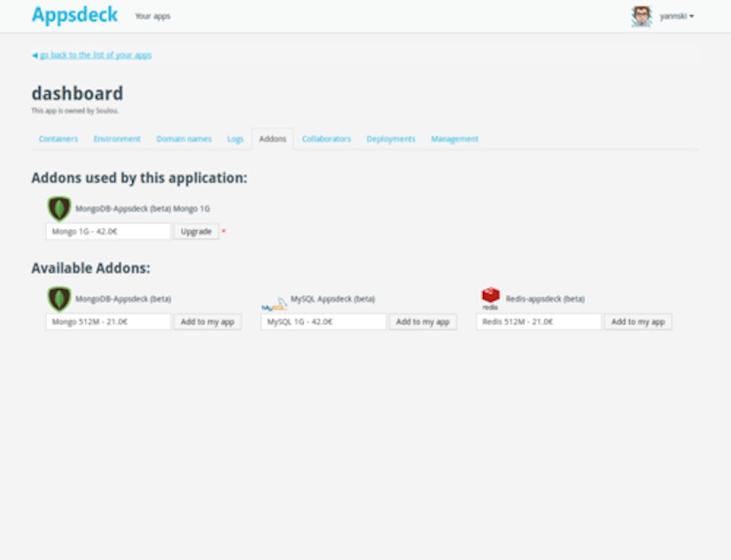Image resolution: width=731 pixels, height=560 pixels.
Task: Click the Upgrade button
Action: point(197,231)
